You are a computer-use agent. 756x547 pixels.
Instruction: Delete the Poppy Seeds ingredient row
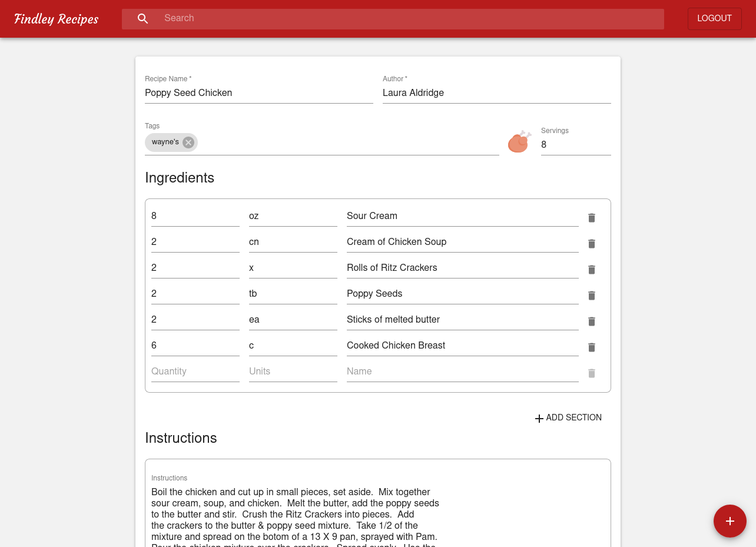[x=592, y=296]
